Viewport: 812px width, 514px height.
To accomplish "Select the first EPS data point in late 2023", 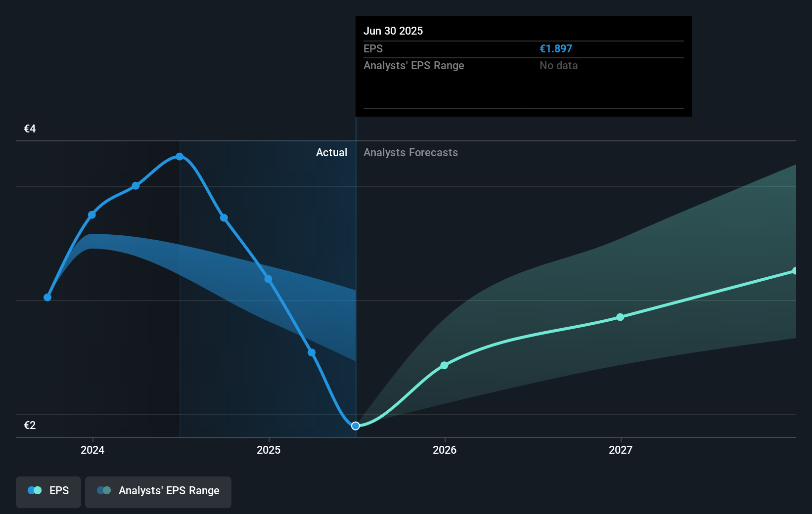I will click(47, 298).
